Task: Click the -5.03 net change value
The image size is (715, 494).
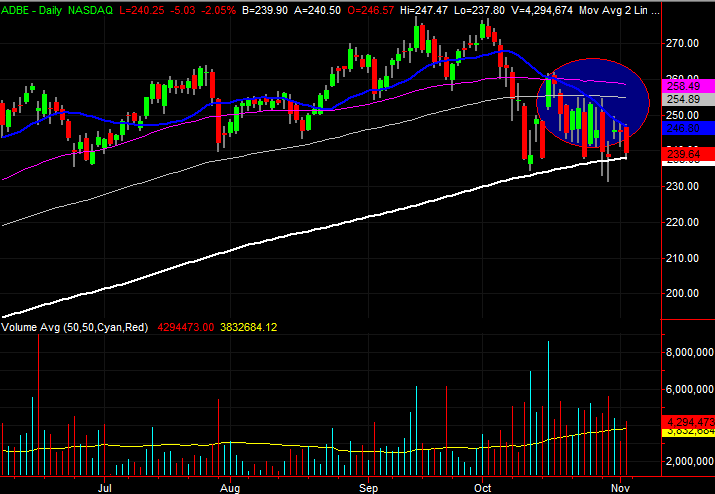Action: pyautogui.click(x=182, y=10)
